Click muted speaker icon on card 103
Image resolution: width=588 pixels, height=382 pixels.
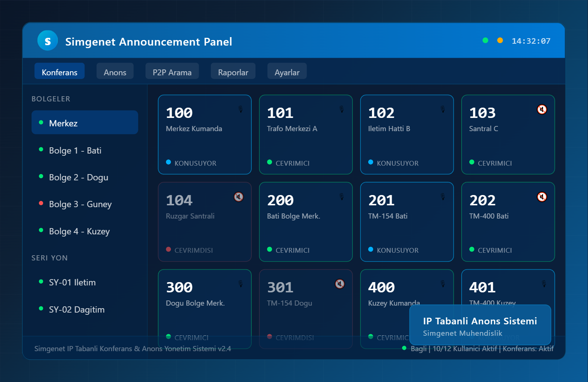point(542,109)
